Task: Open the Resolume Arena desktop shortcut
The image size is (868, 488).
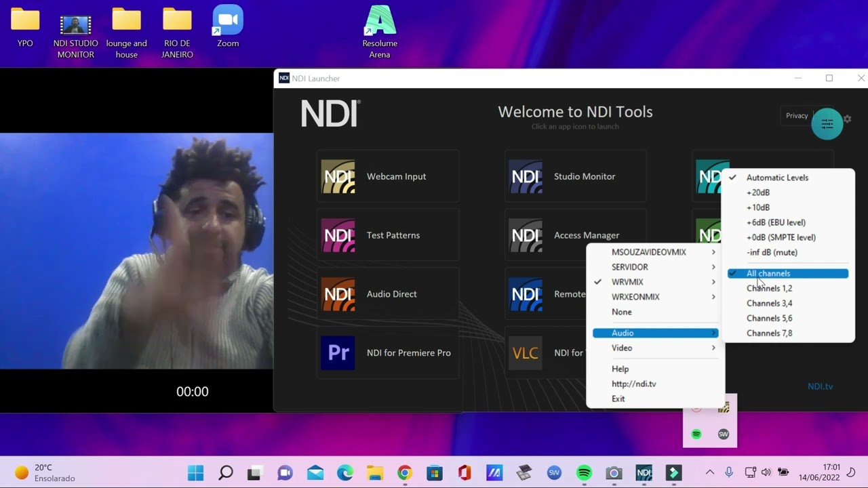Action: [380, 32]
